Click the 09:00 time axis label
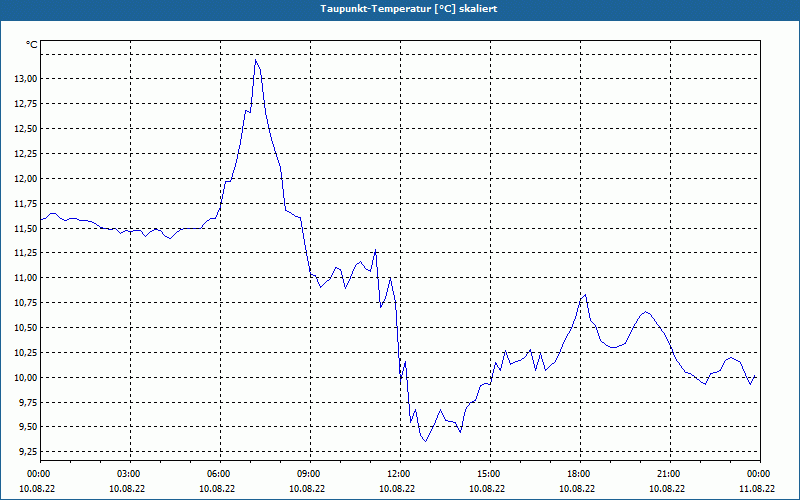The height and width of the screenshot is (500, 800). [310, 474]
